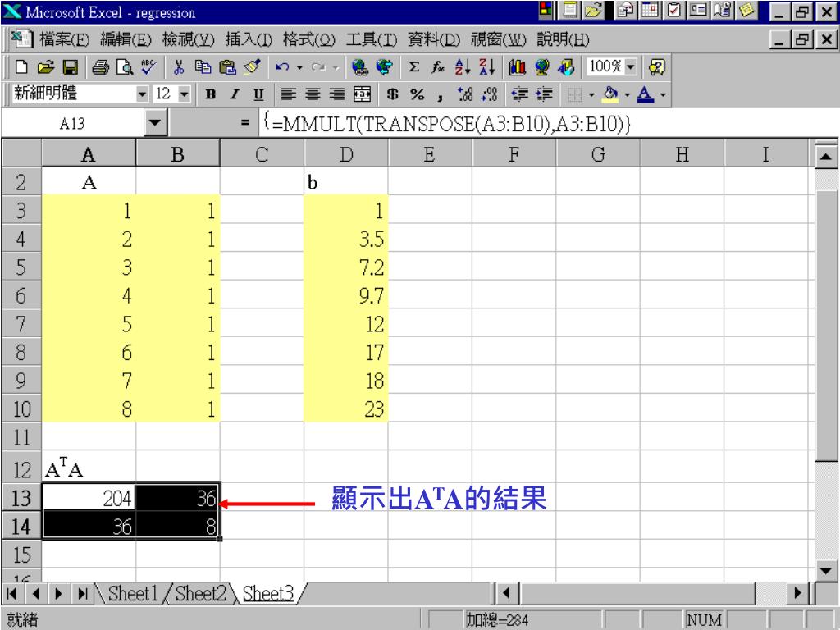Align text right

[337, 95]
